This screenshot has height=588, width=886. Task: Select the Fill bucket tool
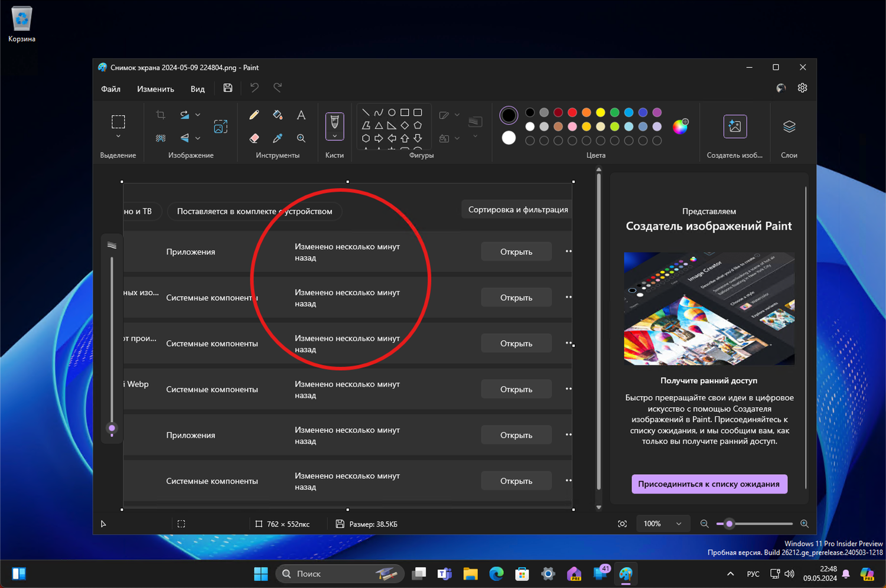[x=278, y=115]
